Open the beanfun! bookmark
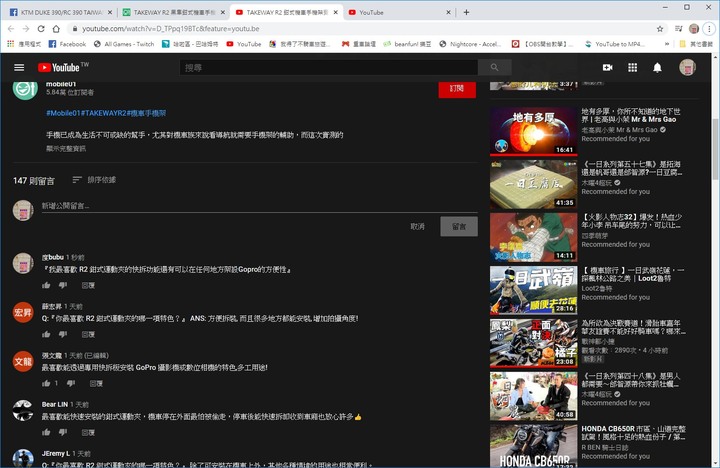Image resolution: width=720 pixels, height=468 pixels. click(407, 44)
